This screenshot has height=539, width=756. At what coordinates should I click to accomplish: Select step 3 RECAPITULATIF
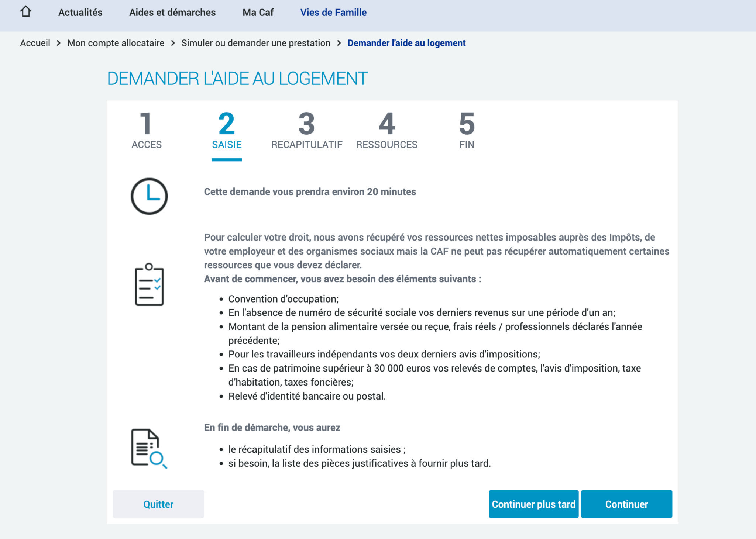coord(307,131)
